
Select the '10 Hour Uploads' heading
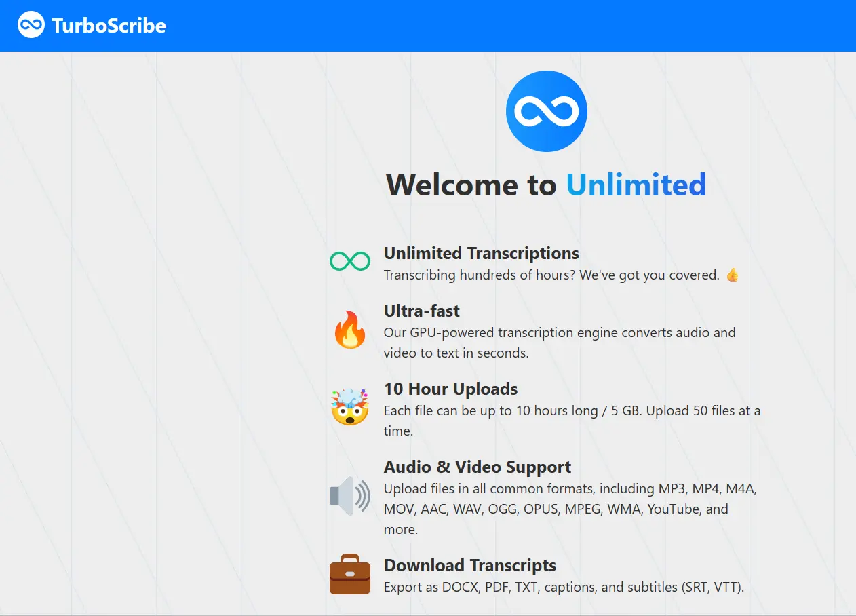coord(451,389)
